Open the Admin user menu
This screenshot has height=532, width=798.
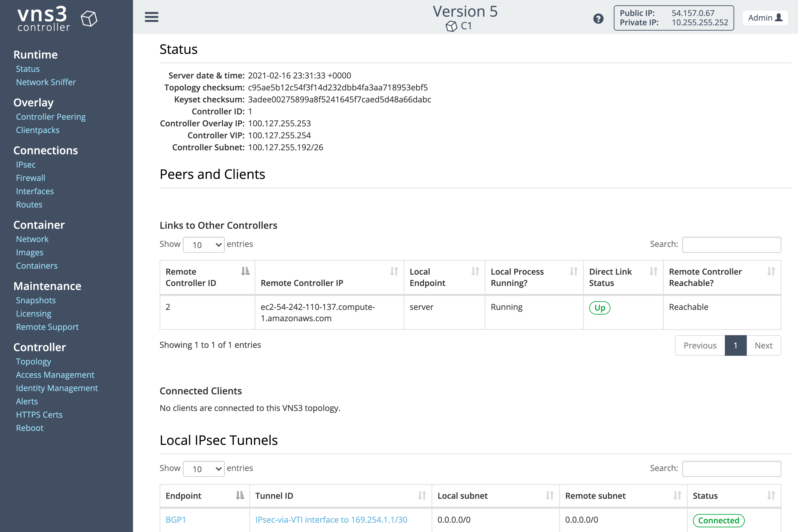(x=765, y=18)
